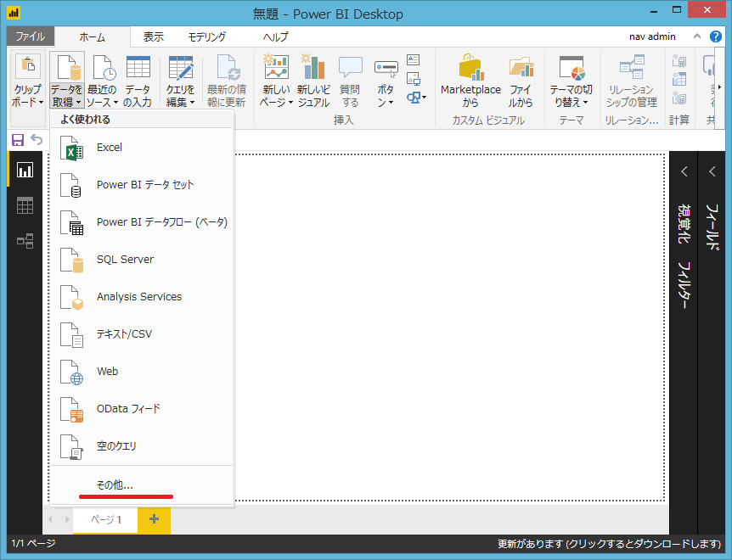
Task: Insert an image from ribbon
Action: [x=414, y=78]
